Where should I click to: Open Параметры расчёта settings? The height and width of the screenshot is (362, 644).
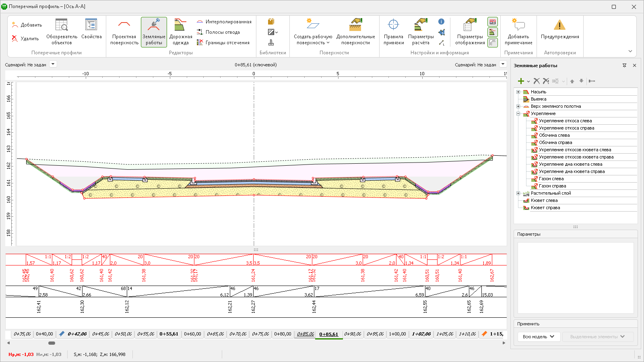coord(421,32)
